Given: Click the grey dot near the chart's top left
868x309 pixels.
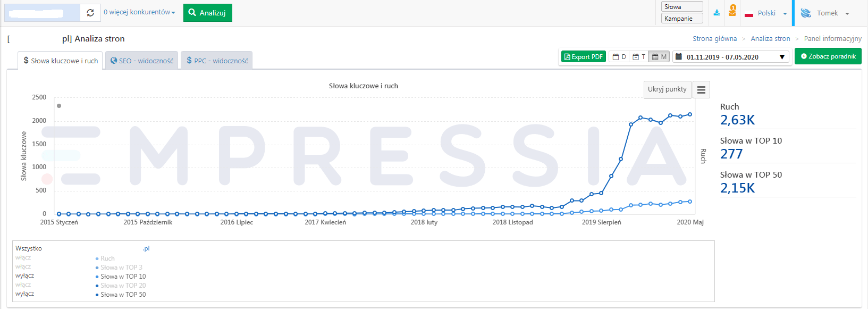Looking at the screenshot, I should tap(59, 106).
